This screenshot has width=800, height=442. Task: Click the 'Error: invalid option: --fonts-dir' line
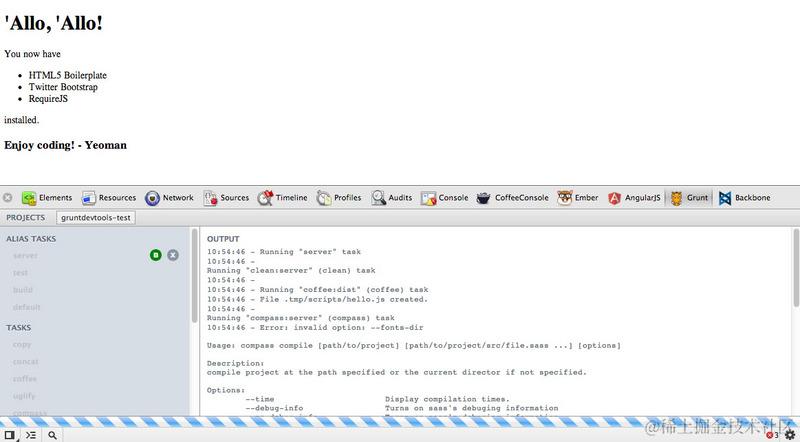click(315, 328)
